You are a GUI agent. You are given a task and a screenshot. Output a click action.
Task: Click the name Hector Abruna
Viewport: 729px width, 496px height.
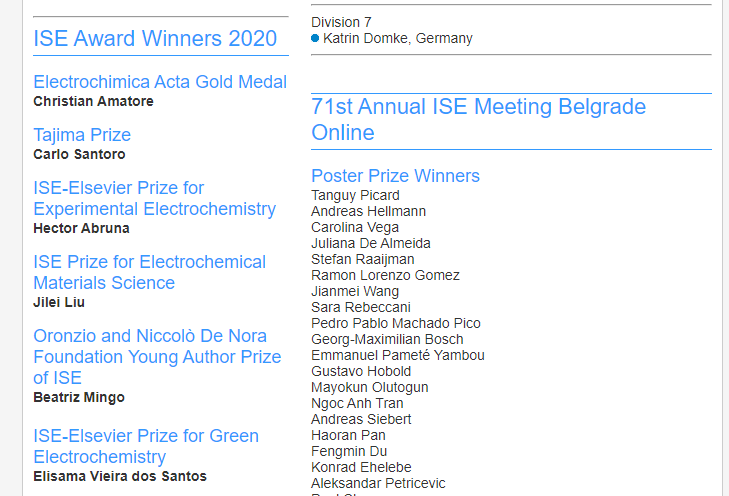pyautogui.click(x=81, y=228)
